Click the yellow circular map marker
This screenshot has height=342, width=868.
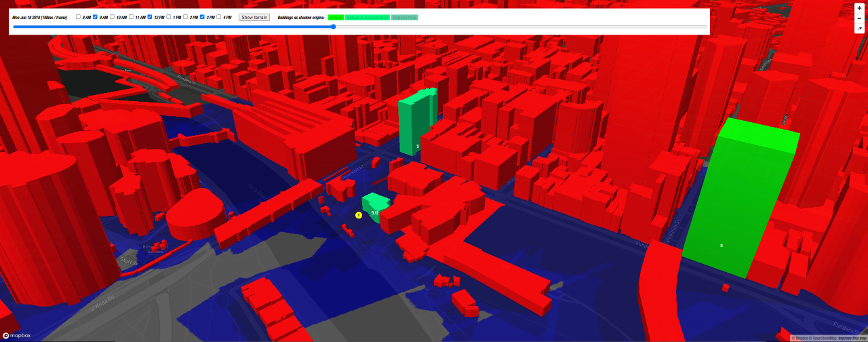click(x=359, y=215)
